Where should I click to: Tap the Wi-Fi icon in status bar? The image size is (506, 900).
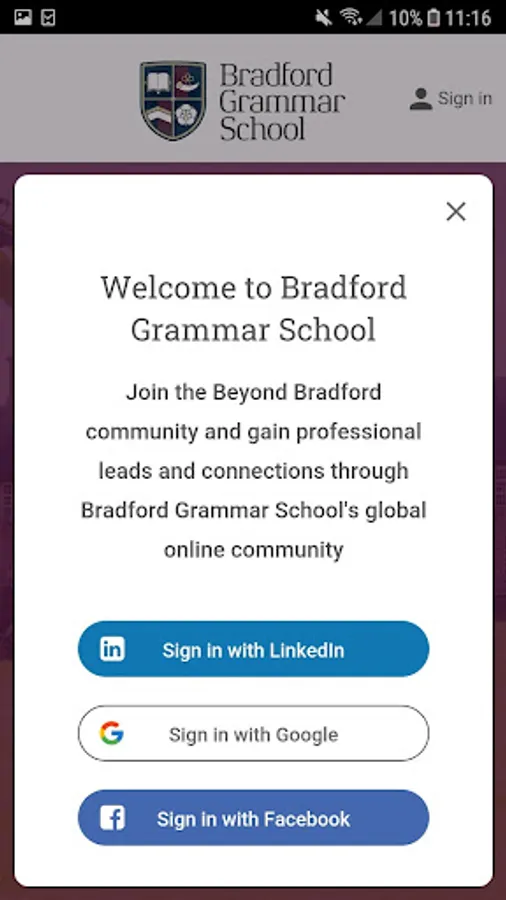click(x=351, y=17)
